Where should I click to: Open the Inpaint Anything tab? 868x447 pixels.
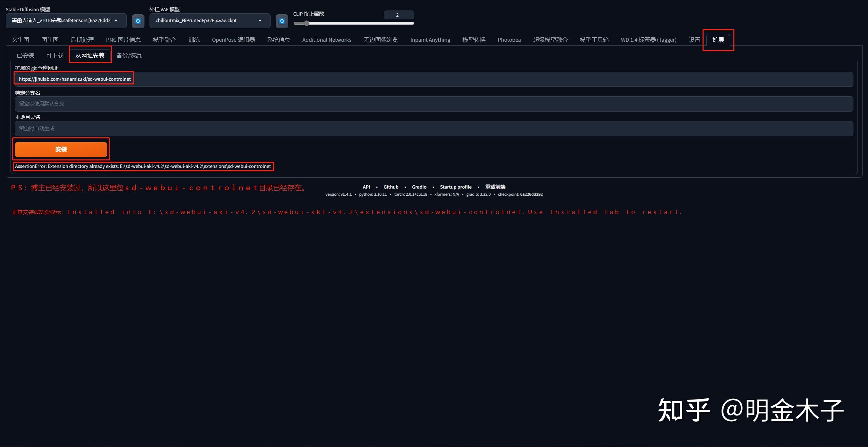(430, 40)
